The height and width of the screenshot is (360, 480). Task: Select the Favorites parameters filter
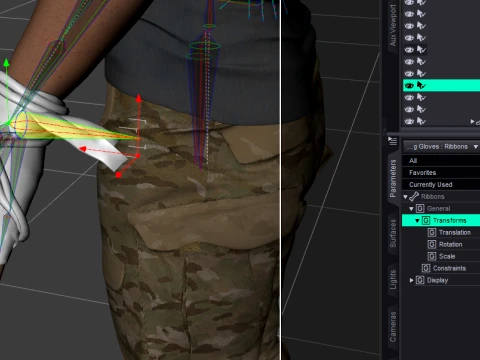(441, 173)
